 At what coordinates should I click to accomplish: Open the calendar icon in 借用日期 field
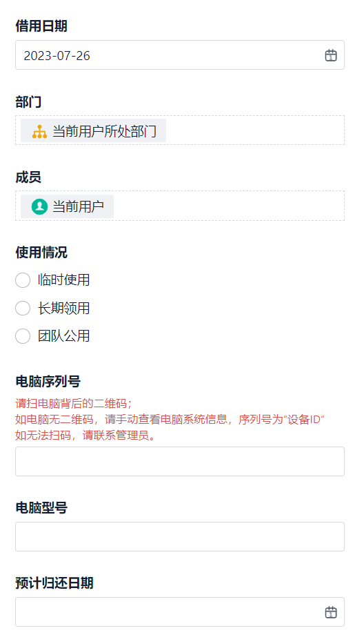tap(331, 55)
